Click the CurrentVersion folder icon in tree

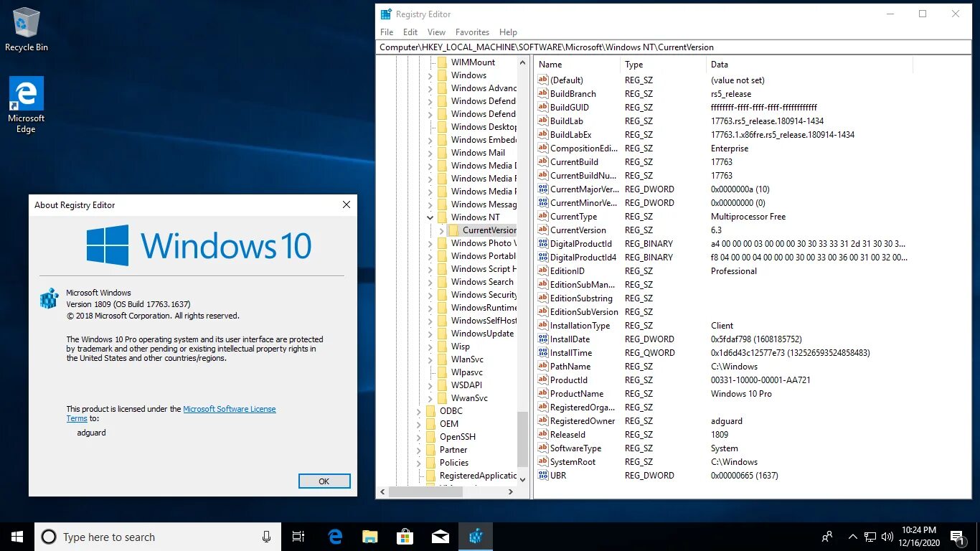(x=453, y=230)
